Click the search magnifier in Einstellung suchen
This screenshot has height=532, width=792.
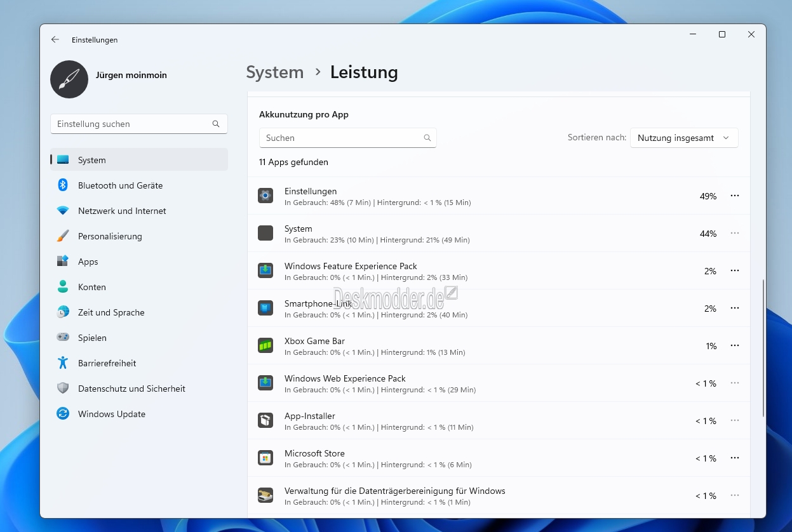click(216, 124)
